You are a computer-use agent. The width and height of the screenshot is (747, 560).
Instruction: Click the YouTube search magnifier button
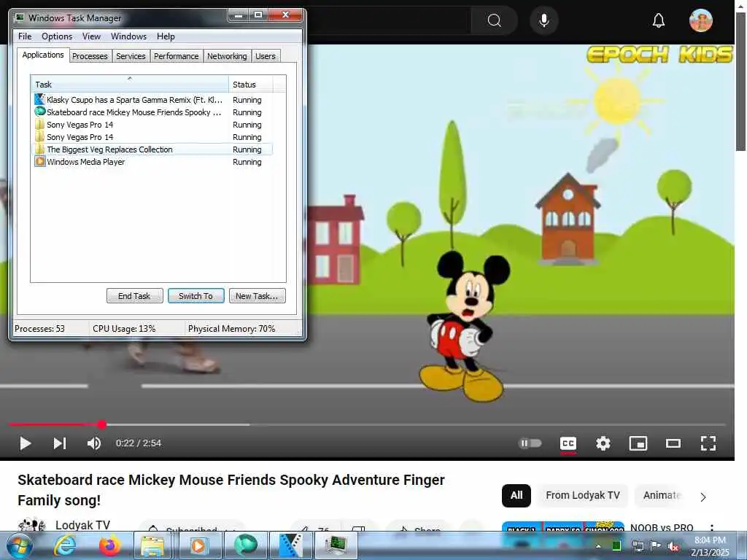pos(494,20)
